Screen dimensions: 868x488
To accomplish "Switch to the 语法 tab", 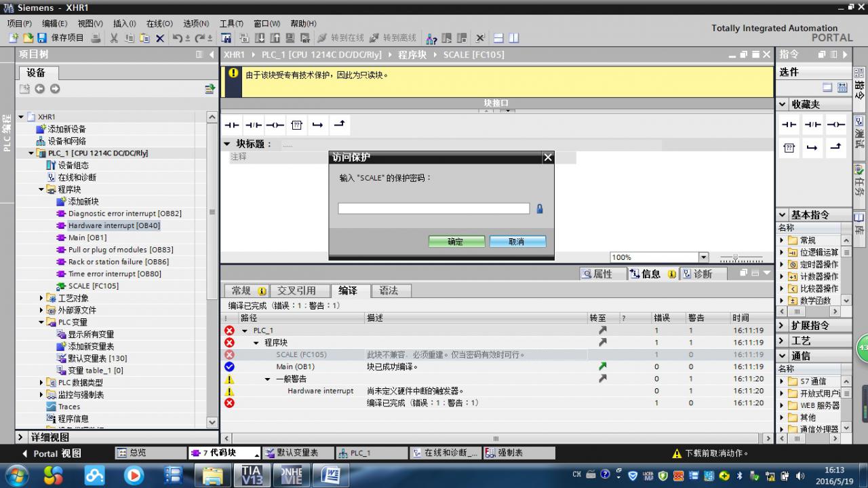I will (389, 290).
